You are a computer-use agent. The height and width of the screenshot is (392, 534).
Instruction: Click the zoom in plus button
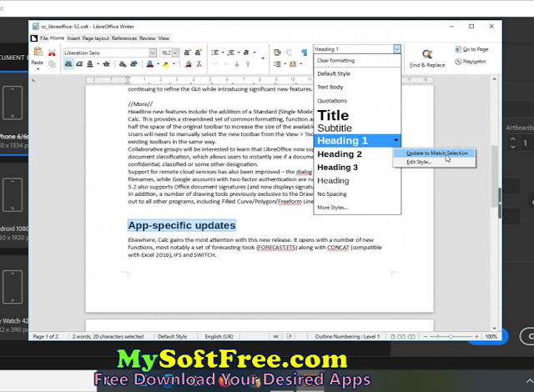pos(476,336)
